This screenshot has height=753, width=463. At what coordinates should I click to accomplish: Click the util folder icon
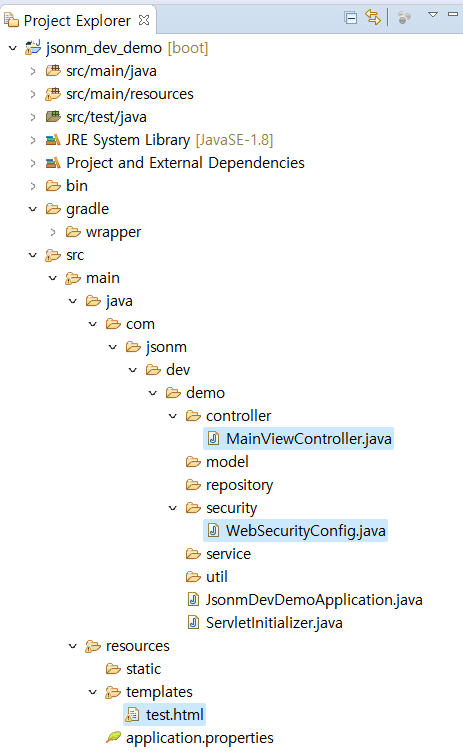tap(193, 577)
